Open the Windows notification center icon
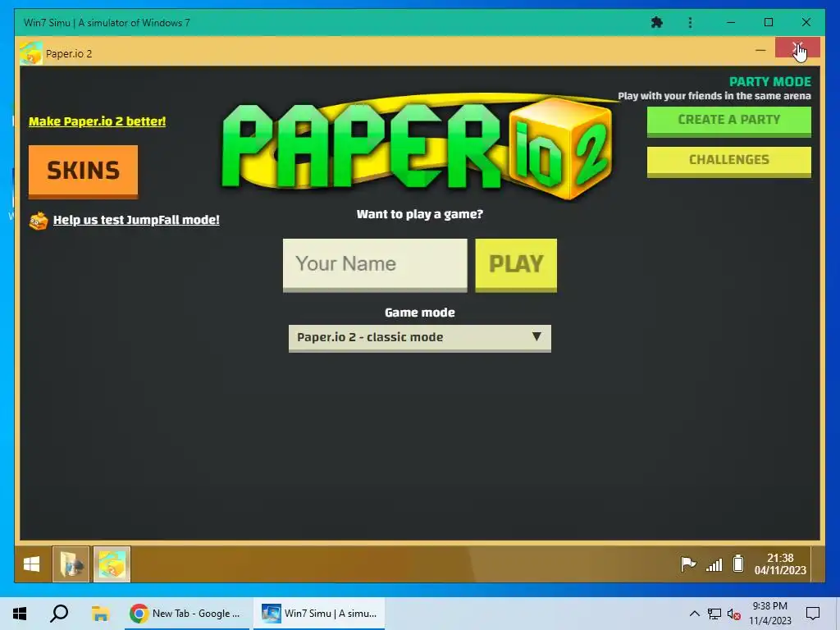 813,614
